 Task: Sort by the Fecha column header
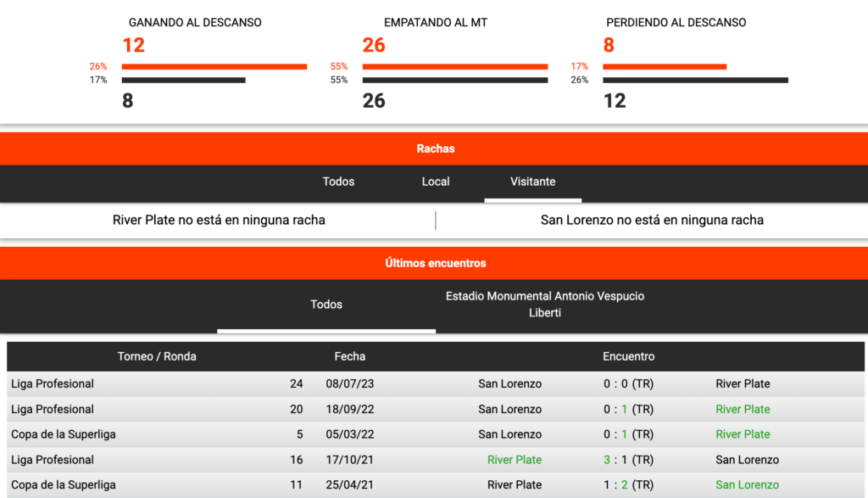(x=350, y=356)
